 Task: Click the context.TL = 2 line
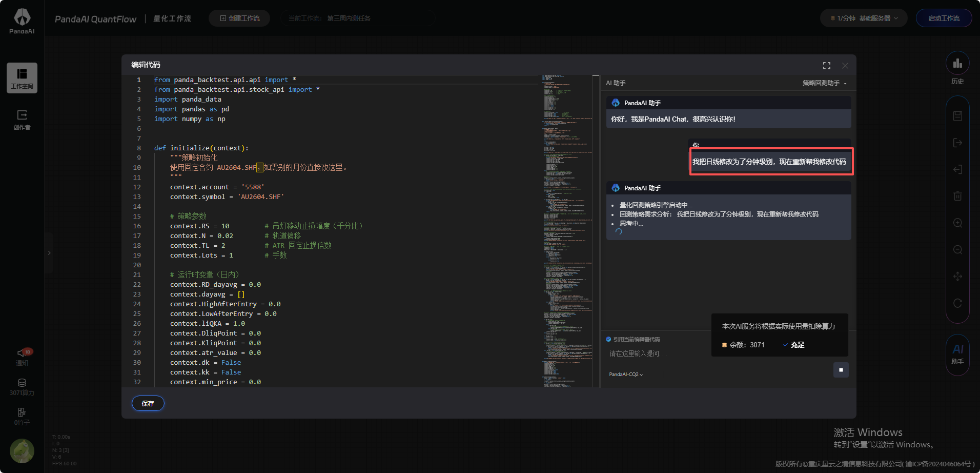coord(198,246)
